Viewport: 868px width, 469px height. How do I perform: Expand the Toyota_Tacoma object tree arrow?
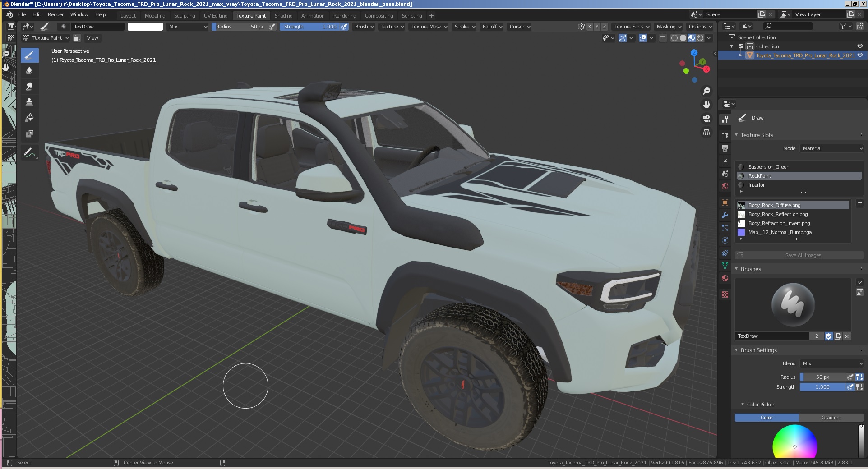point(741,55)
